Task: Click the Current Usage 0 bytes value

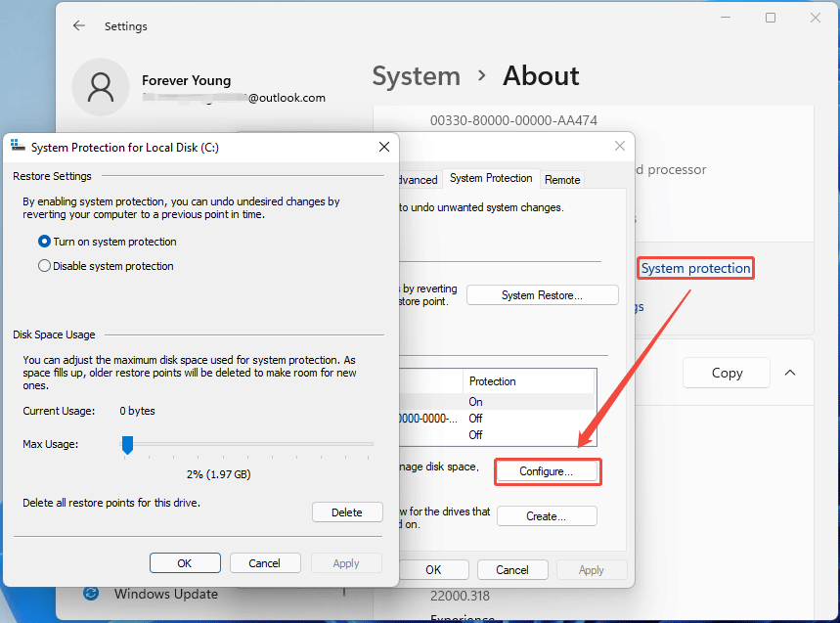Action: click(137, 411)
